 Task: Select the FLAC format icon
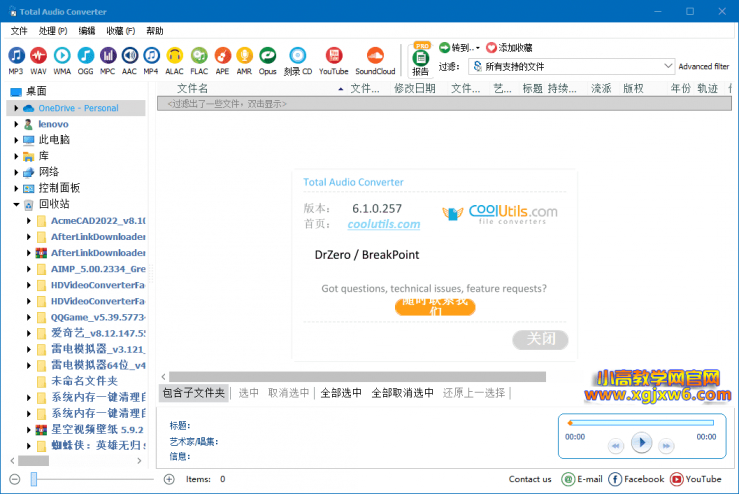pos(199,61)
